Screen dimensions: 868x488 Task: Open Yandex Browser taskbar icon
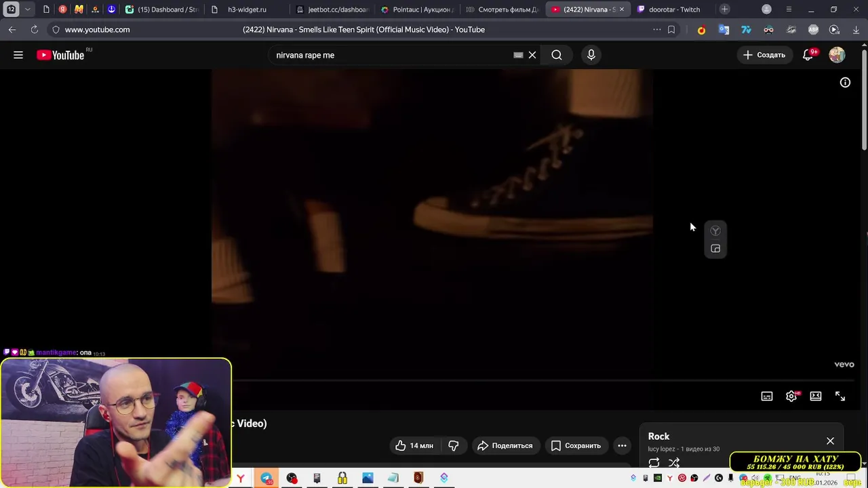(241, 479)
